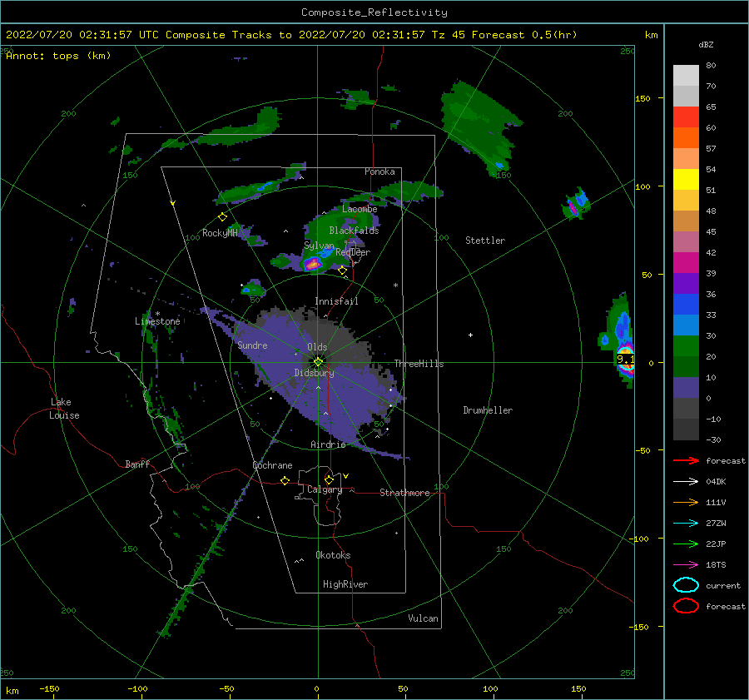The height and width of the screenshot is (700, 749).
Task: Click the ThreeHills label
Action: pos(419,364)
